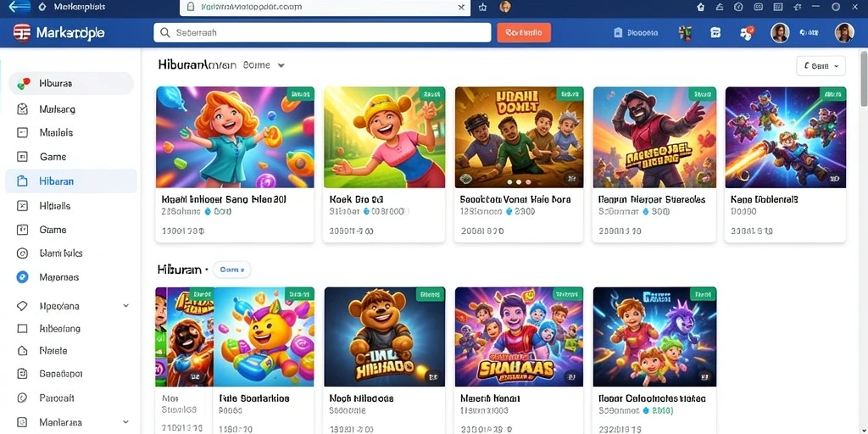This screenshot has width=868, height=434.
Task: Open the sort dropdown at the top right of the content
Action: pyautogui.click(x=821, y=66)
